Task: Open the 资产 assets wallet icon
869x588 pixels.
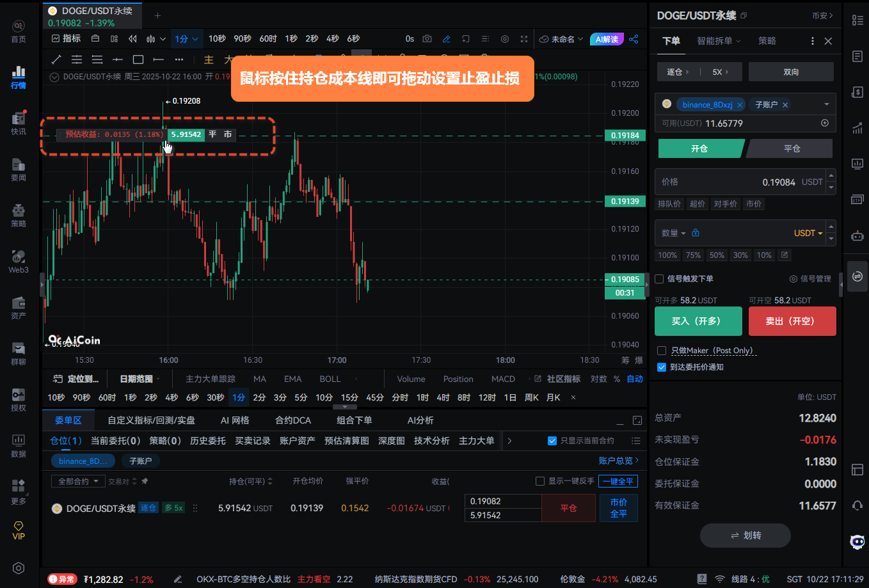Action: point(19,307)
